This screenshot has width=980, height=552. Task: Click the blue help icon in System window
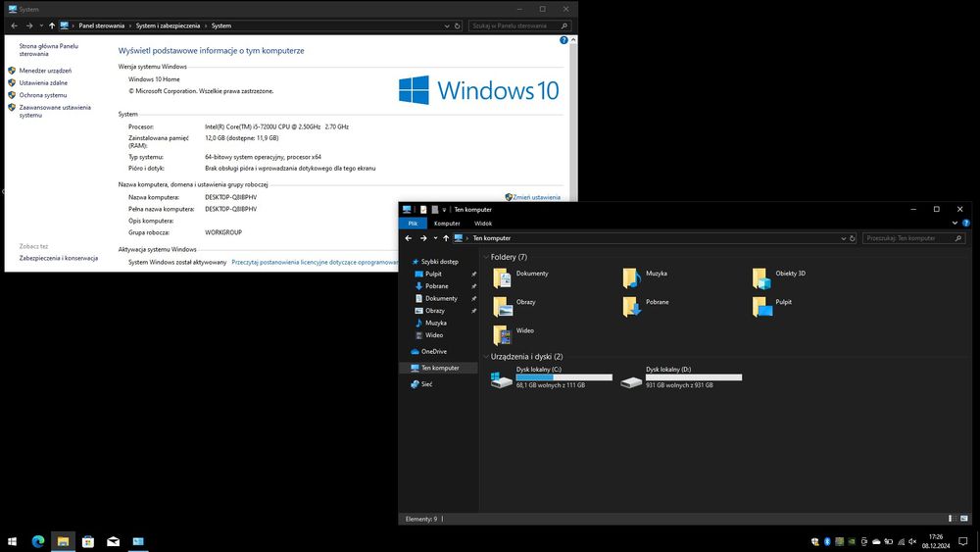[x=563, y=40]
